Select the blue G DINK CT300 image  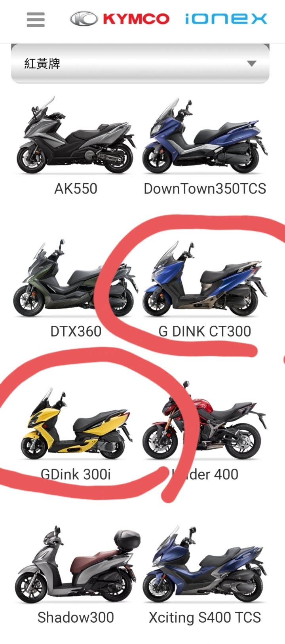click(x=205, y=279)
